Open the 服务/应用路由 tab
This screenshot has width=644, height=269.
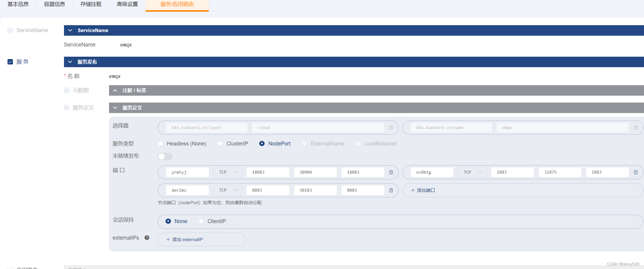click(177, 4)
